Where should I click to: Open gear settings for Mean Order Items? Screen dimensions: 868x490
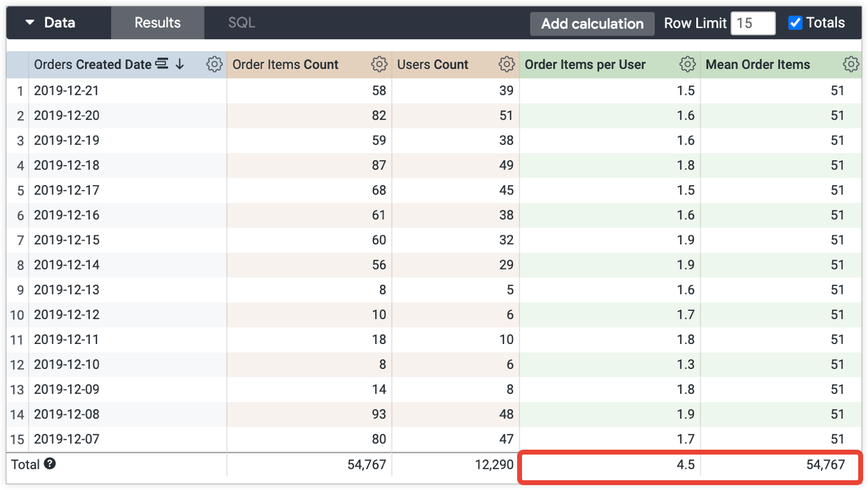point(850,64)
